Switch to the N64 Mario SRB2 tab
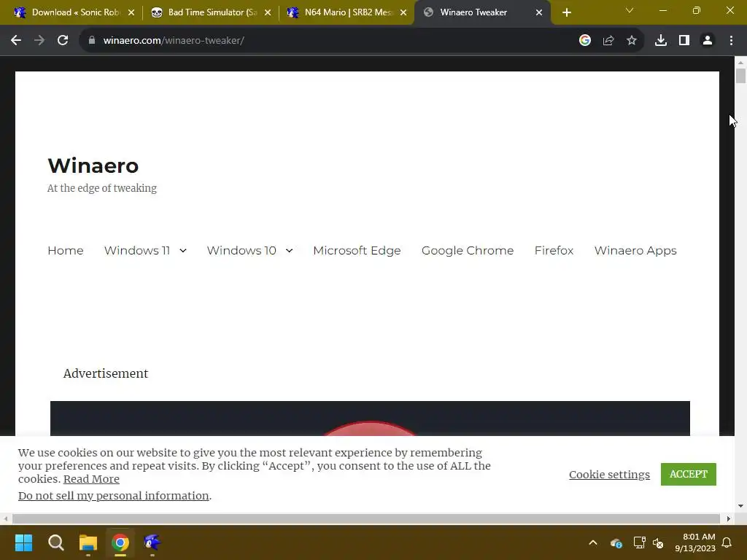 point(345,12)
